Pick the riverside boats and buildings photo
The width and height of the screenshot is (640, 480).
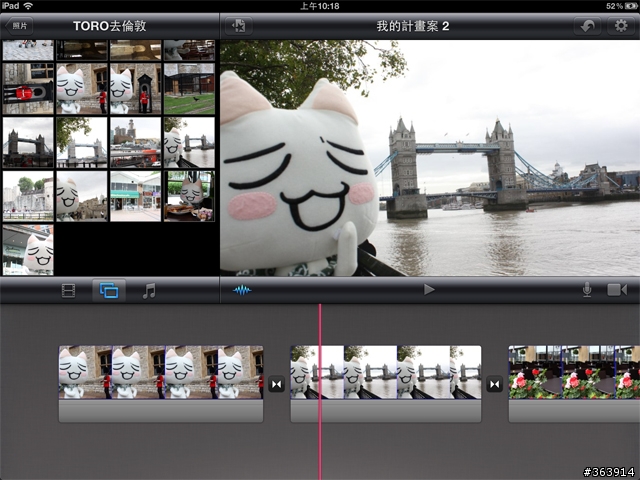click(136, 142)
